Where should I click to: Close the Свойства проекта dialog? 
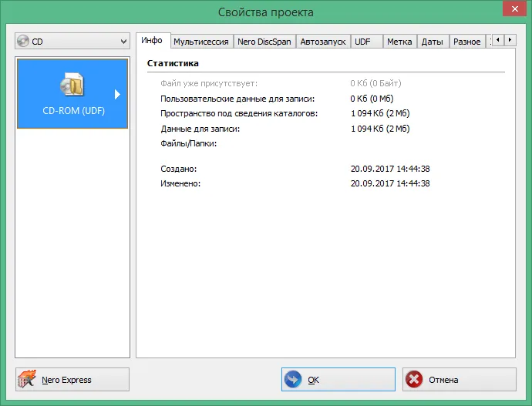tap(514, 8)
